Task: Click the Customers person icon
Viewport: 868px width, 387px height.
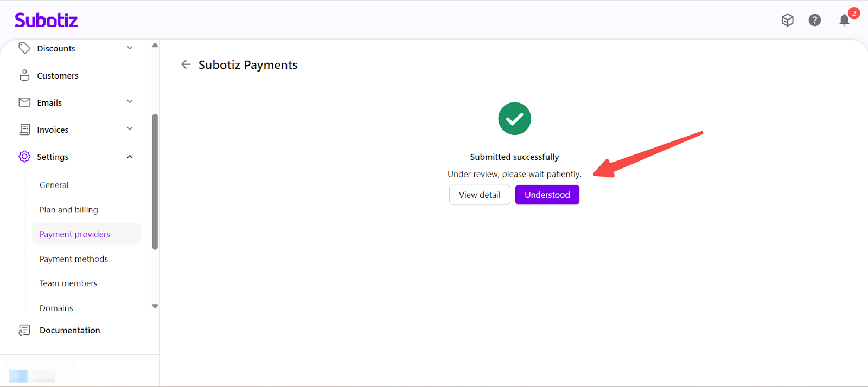Action: (x=24, y=75)
